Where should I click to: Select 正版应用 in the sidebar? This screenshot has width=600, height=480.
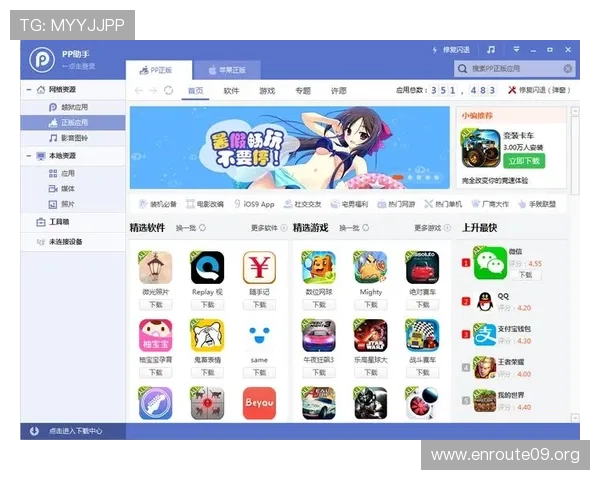click(x=73, y=122)
